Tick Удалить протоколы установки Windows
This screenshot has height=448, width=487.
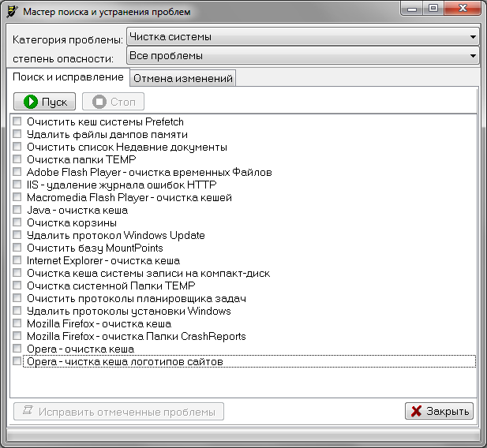(17, 311)
